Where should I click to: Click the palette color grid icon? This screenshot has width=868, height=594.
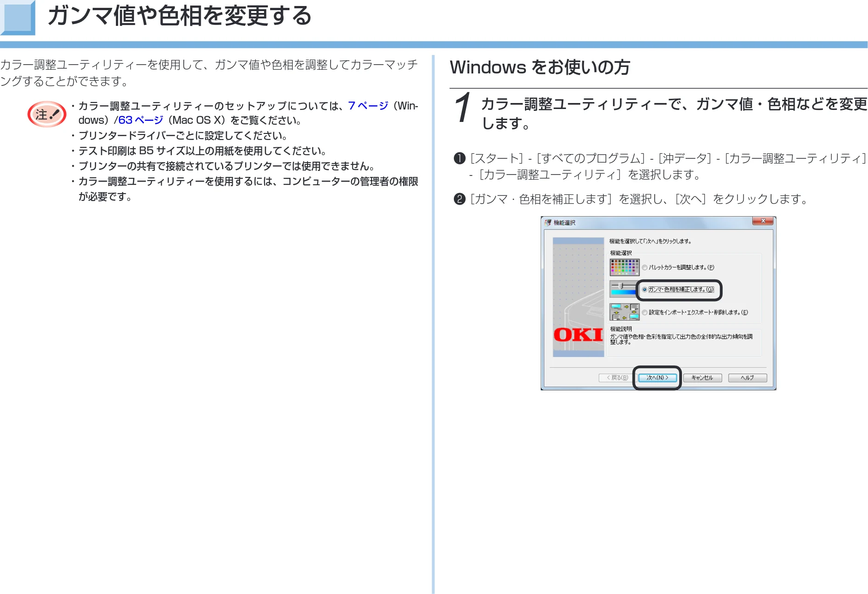coord(624,267)
